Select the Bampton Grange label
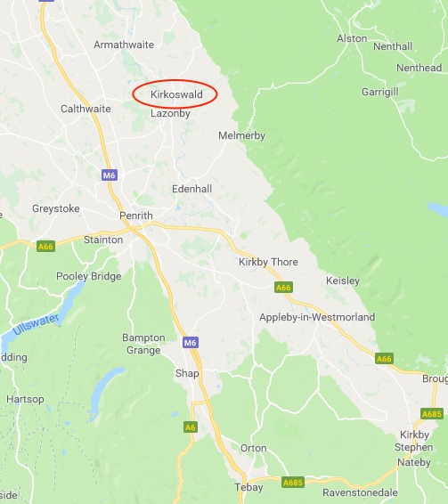The height and width of the screenshot is (504, 448). [x=143, y=344]
